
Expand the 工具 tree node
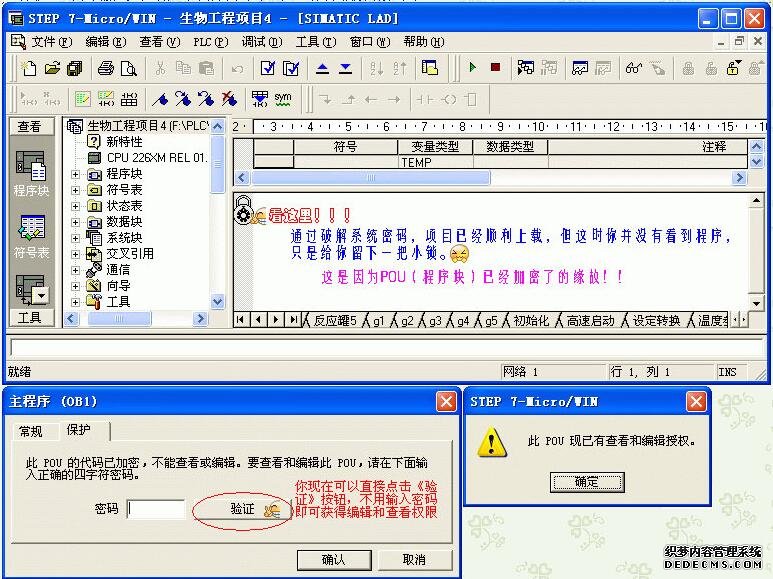75,302
